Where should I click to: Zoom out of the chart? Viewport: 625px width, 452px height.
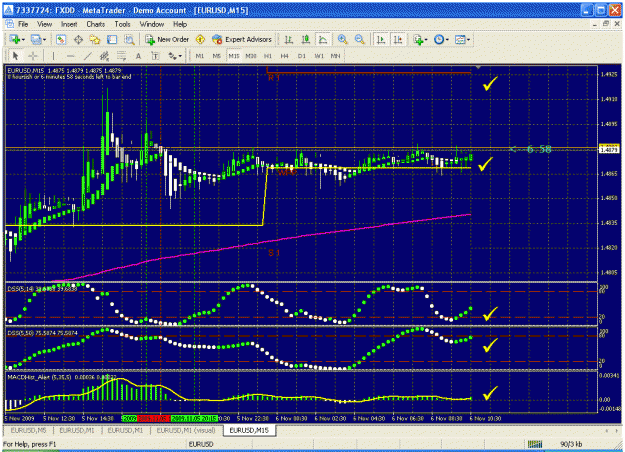coord(360,39)
